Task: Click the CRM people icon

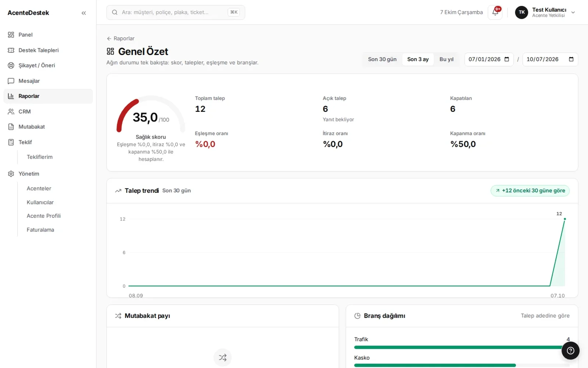Action: [11, 112]
